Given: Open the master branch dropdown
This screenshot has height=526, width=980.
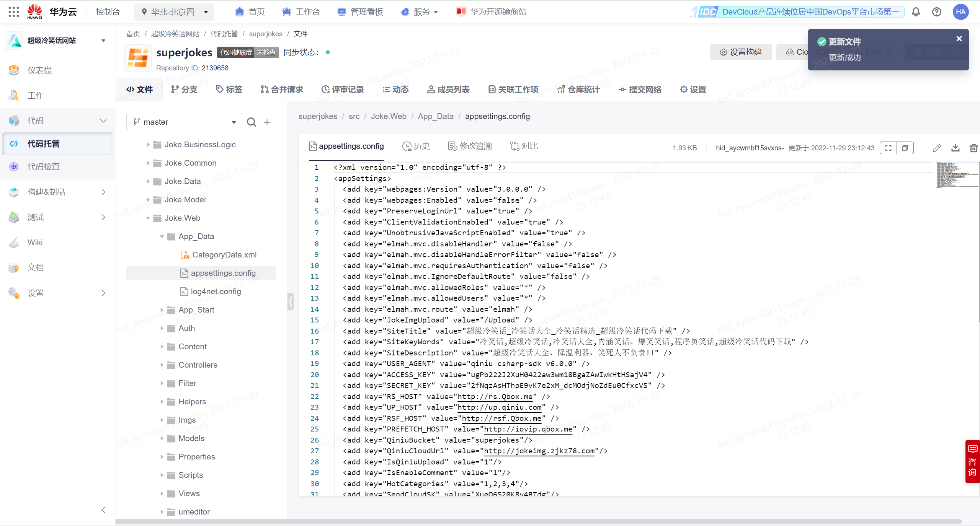Looking at the screenshot, I should point(184,122).
